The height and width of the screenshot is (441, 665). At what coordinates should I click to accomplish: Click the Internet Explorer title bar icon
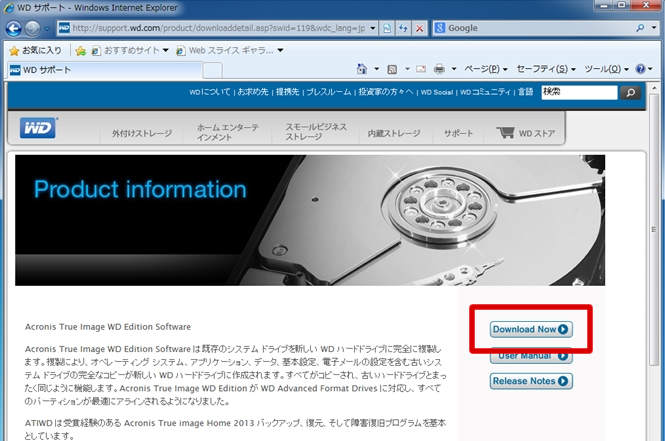click(x=8, y=8)
